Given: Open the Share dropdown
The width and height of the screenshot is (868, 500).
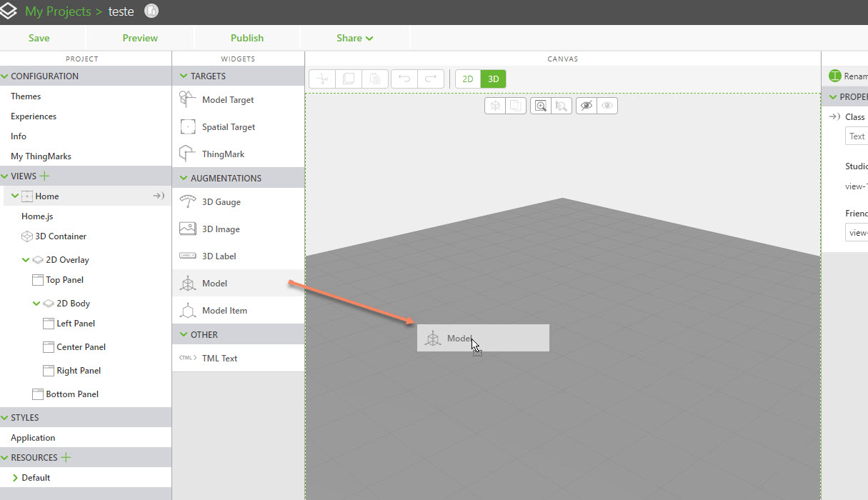Looking at the screenshot, I should pos(354,37).
